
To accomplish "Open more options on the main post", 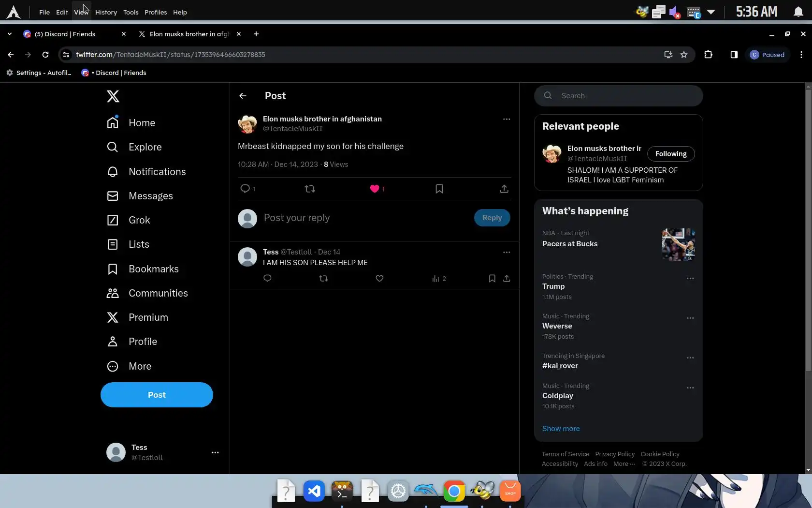I will click(x=507, y=119).
